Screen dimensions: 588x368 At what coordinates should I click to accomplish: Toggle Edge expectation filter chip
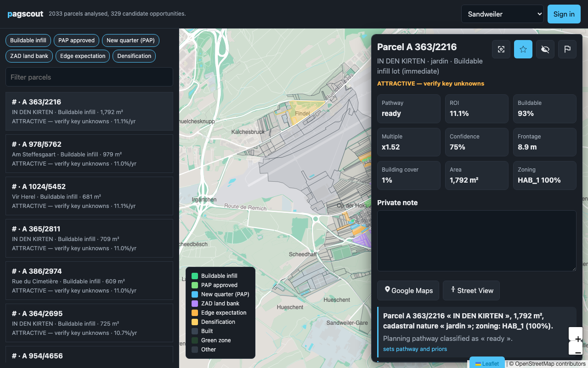pyautogui.click(x=83, y=56)
